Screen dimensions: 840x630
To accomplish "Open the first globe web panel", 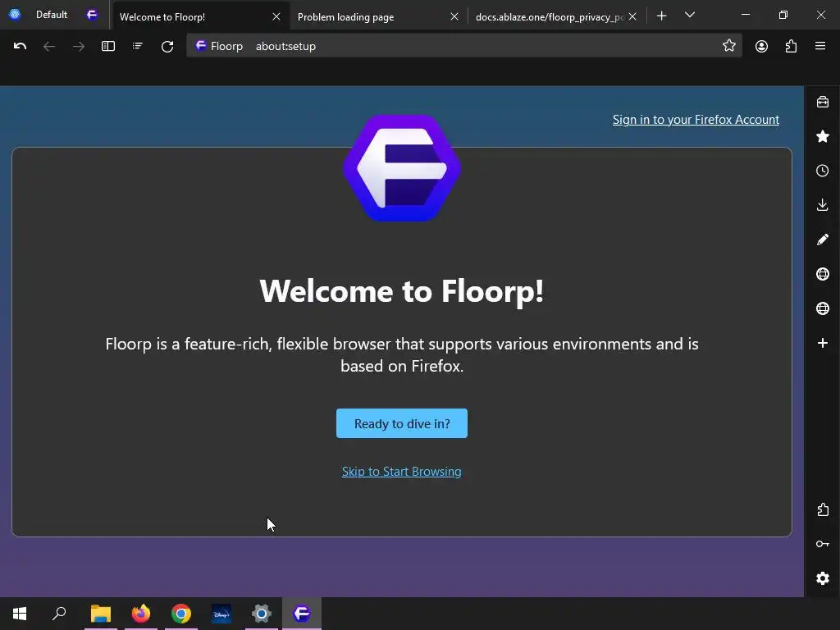I will tap(822, 274).
